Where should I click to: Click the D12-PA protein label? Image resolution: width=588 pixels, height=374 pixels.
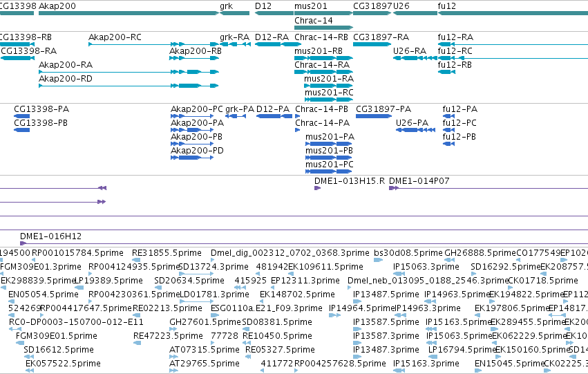[x=273, y=109]
